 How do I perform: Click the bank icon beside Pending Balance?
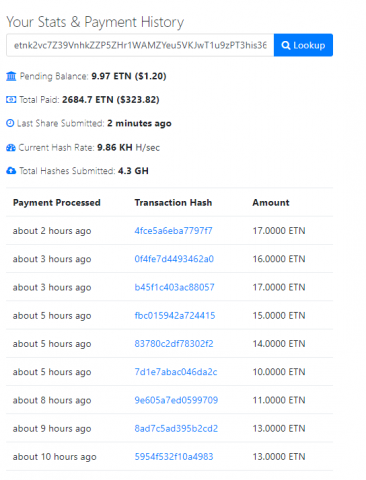pos(11,76)
